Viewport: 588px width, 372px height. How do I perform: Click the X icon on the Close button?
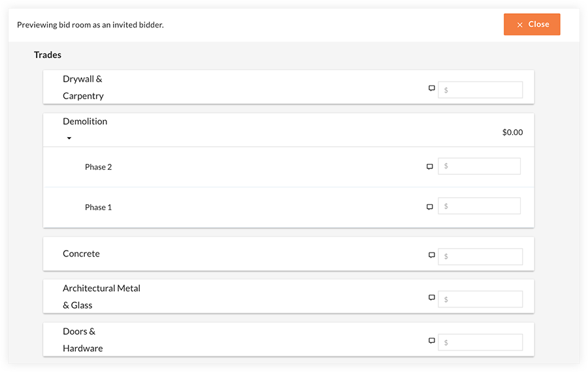tap(520, 25)
